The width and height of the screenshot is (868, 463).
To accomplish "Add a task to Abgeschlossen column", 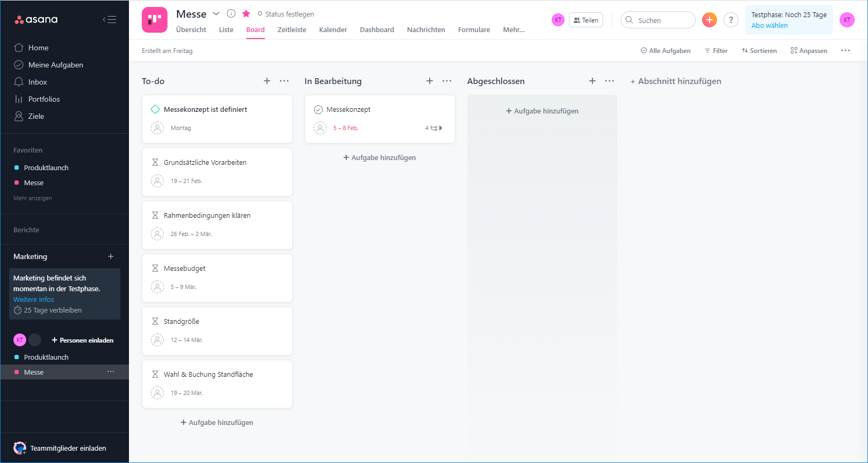I will tap(592, 81).
